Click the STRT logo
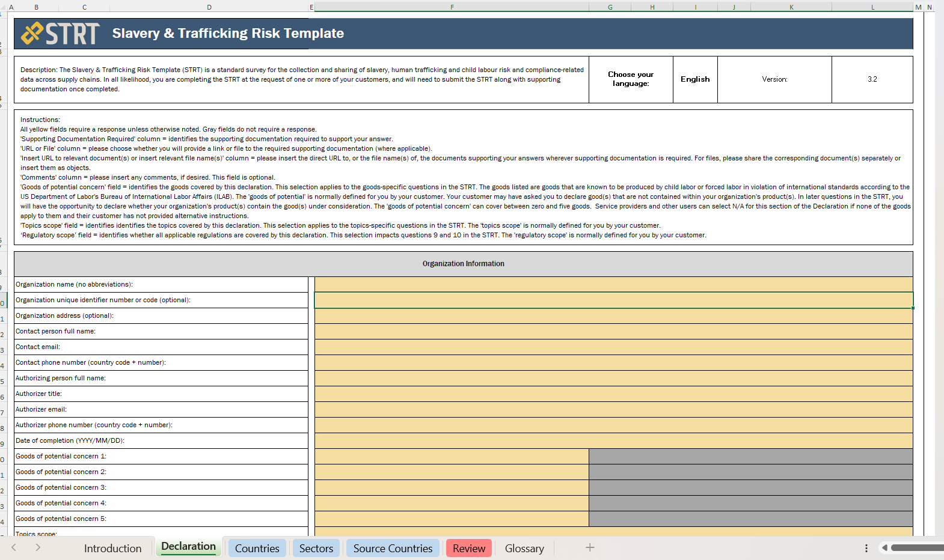The height and width of the screenshot is (560, 944). [x=60, y=34]
